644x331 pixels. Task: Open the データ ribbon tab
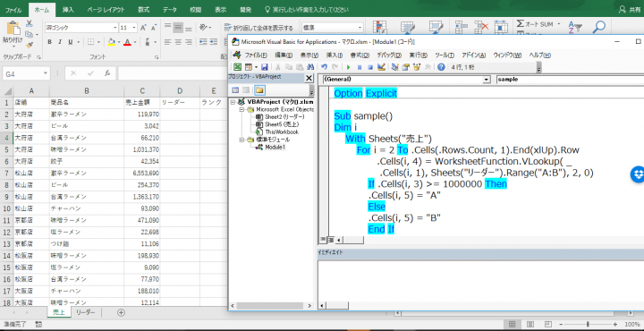point(170,10)
